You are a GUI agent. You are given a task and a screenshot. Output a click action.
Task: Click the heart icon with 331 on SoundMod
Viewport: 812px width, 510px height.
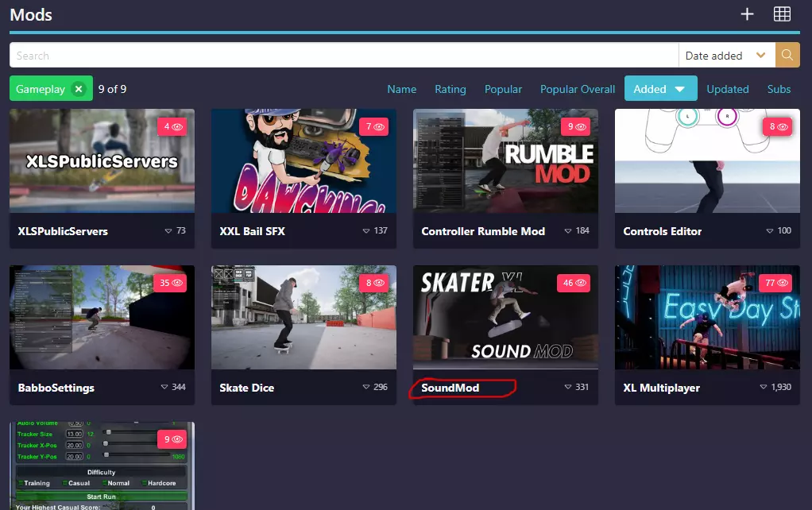(x=567, y=388)
